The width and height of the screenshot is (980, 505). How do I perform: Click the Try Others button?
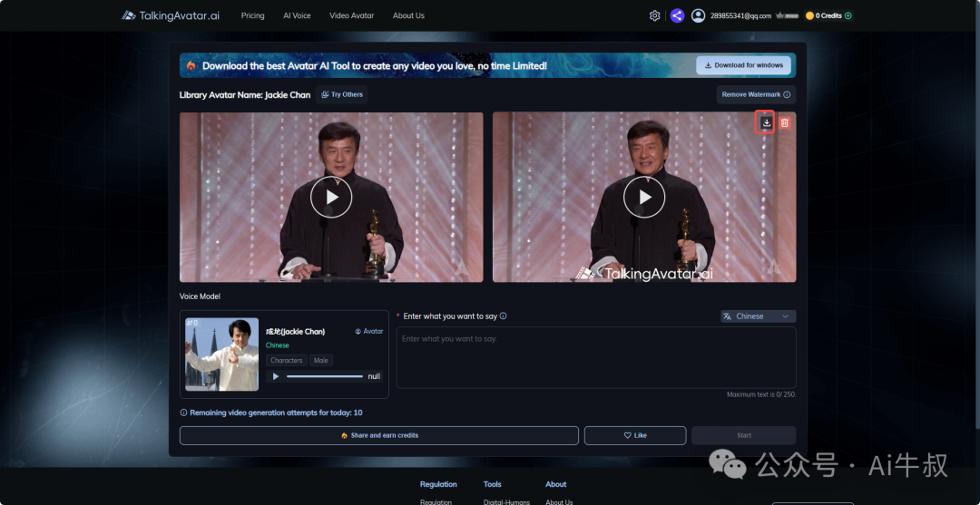coord(342,95)
